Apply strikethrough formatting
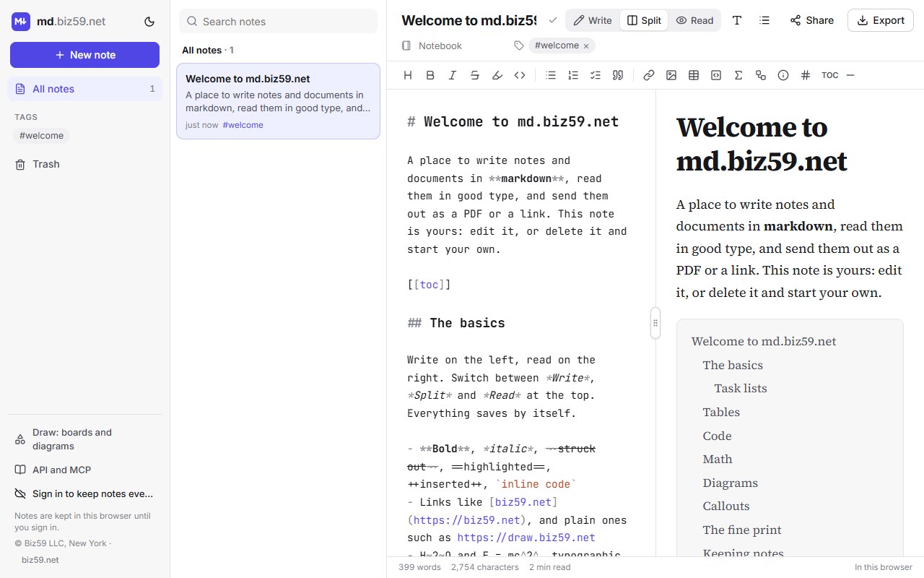924x578 pixels. point(475,75)
